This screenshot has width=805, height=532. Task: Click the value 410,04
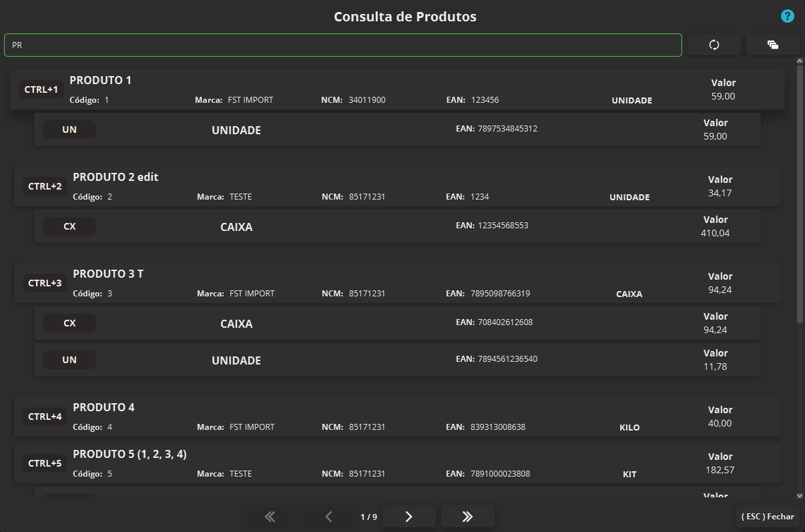(716, 233)
